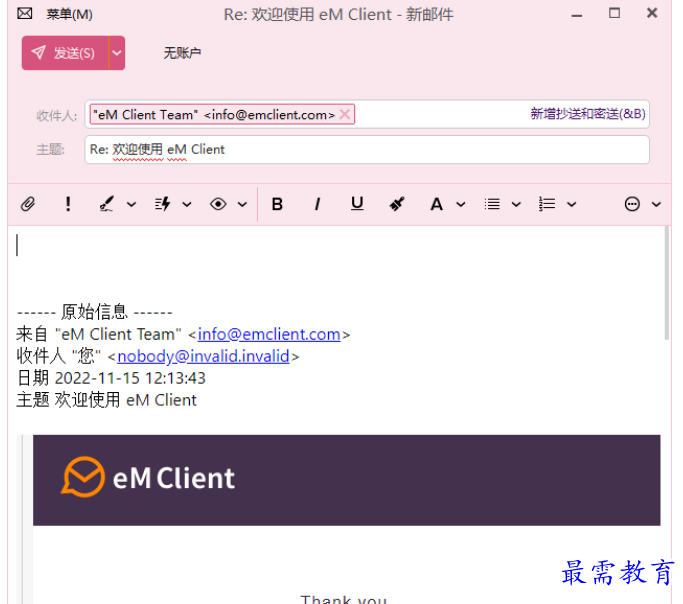This screenshot has height=604, width=683.
Task: Click the 主题 欢迎使用 eM Client body line
Action: point(107,400)
